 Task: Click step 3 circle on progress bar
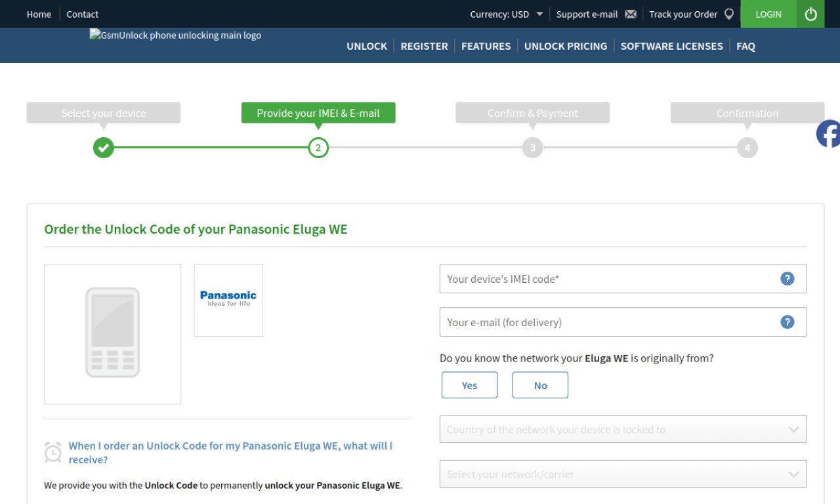point(532,148)
